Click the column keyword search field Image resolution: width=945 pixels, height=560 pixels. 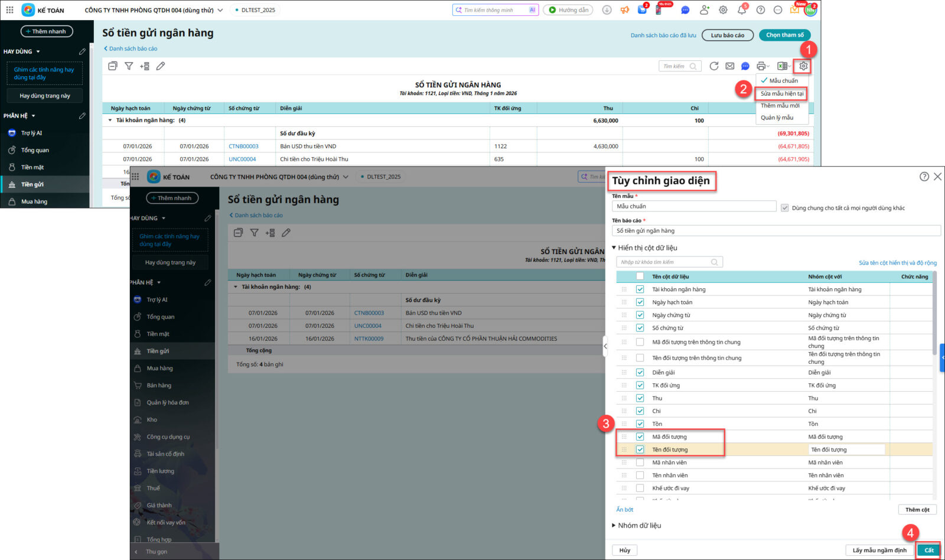click(664, 262)
